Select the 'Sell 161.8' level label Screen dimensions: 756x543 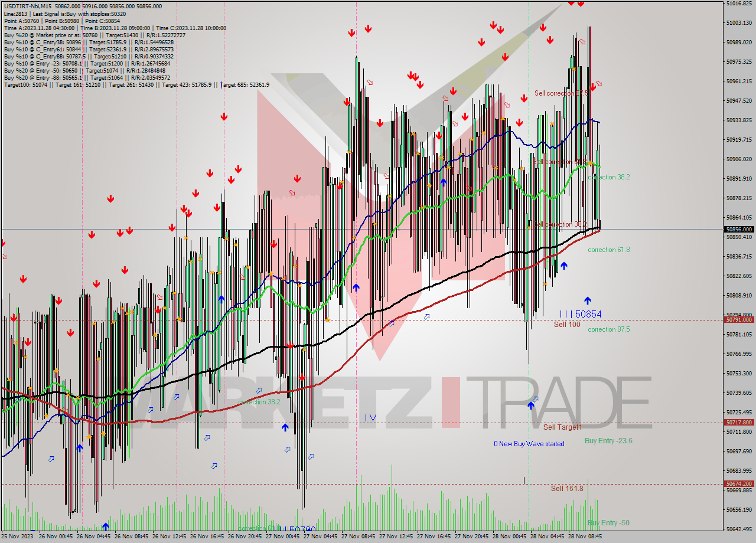click(x=567, y=489)
